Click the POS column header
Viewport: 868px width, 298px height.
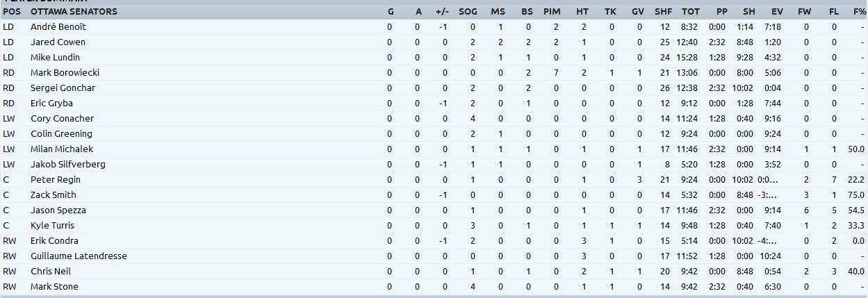pos(12,11)
